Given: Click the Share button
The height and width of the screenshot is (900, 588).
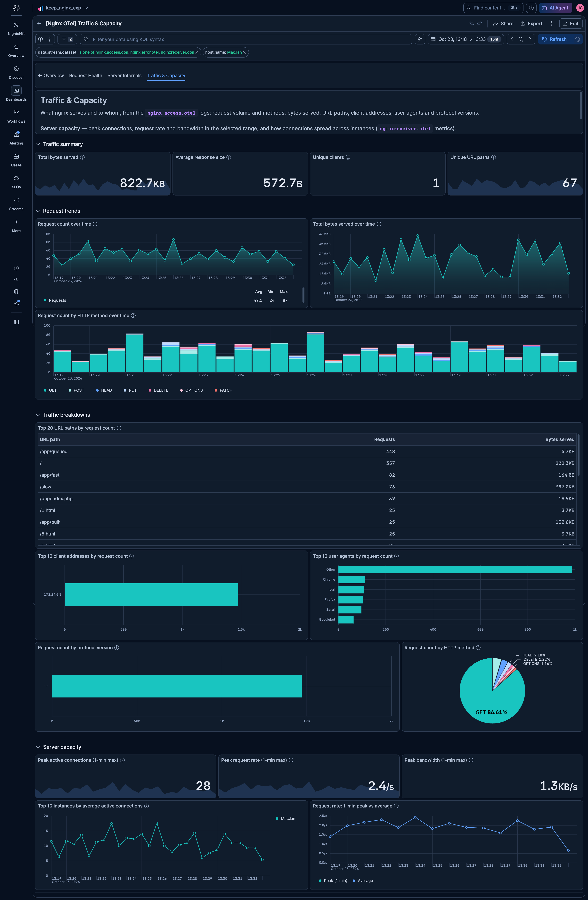Looking at the screenshot, I should point(503,23).
